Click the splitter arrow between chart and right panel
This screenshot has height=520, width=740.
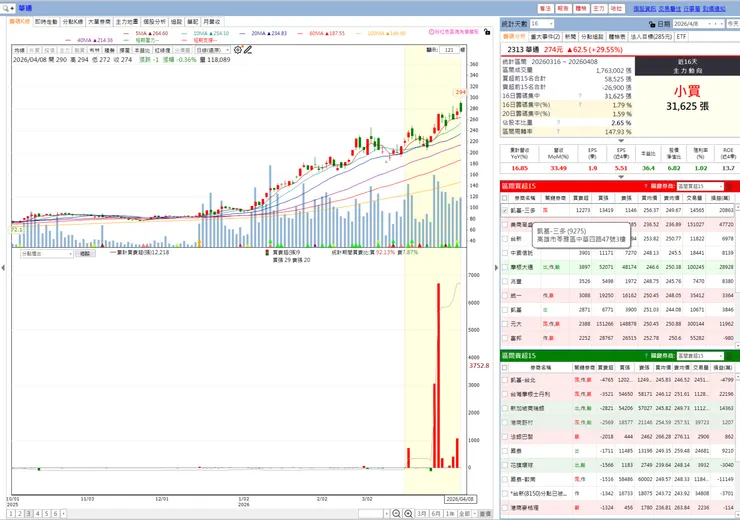tap(496, 268)
